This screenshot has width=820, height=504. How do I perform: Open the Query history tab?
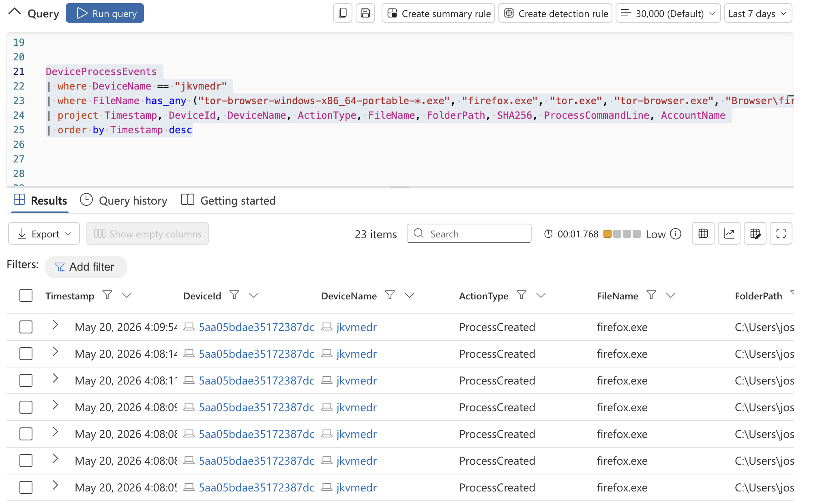point(124,201)
